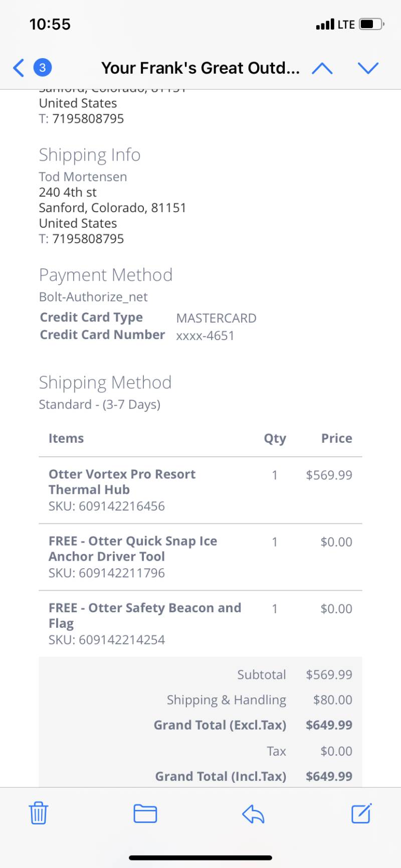The width and height of the screenshot is (401, 868).
Task: Open the unread count badge showing 3
Action: click(x=43, y=68)
